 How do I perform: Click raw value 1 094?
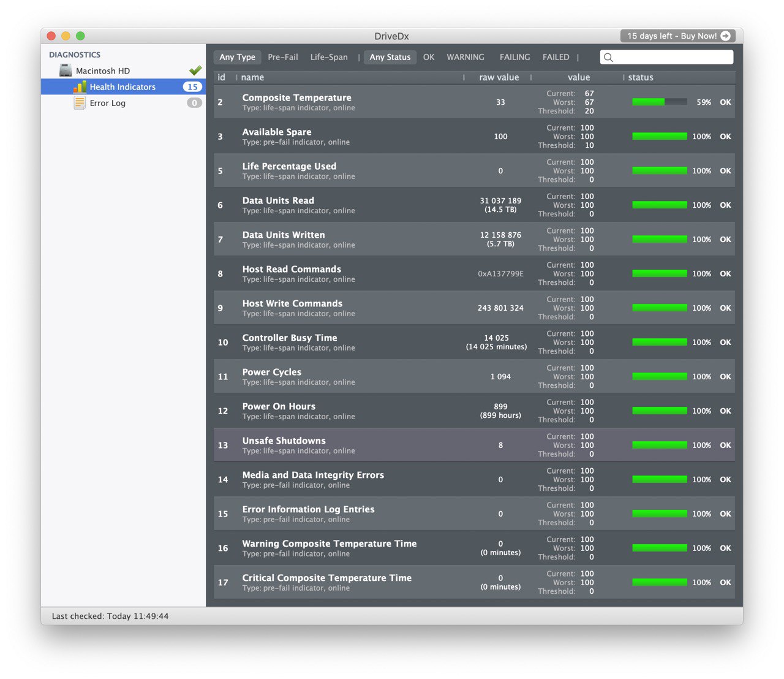point(500,377)
